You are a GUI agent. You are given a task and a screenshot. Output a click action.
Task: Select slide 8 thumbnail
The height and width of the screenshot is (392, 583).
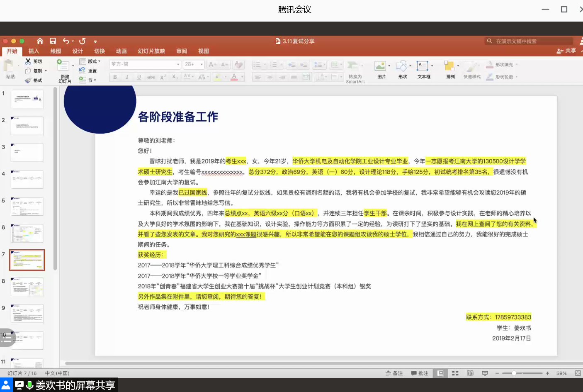pyautogui.click(x=27, y=287)
